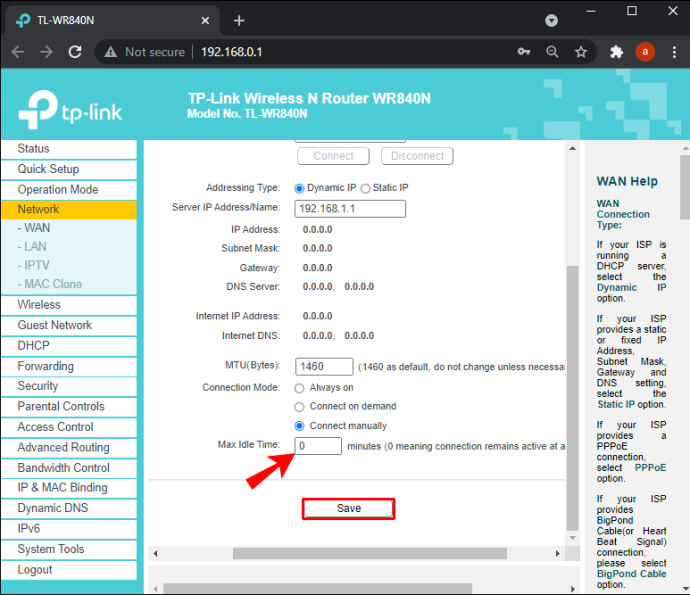Open the Advanced Routing menu
Screen dimensions: 690x595
(69, 448)
